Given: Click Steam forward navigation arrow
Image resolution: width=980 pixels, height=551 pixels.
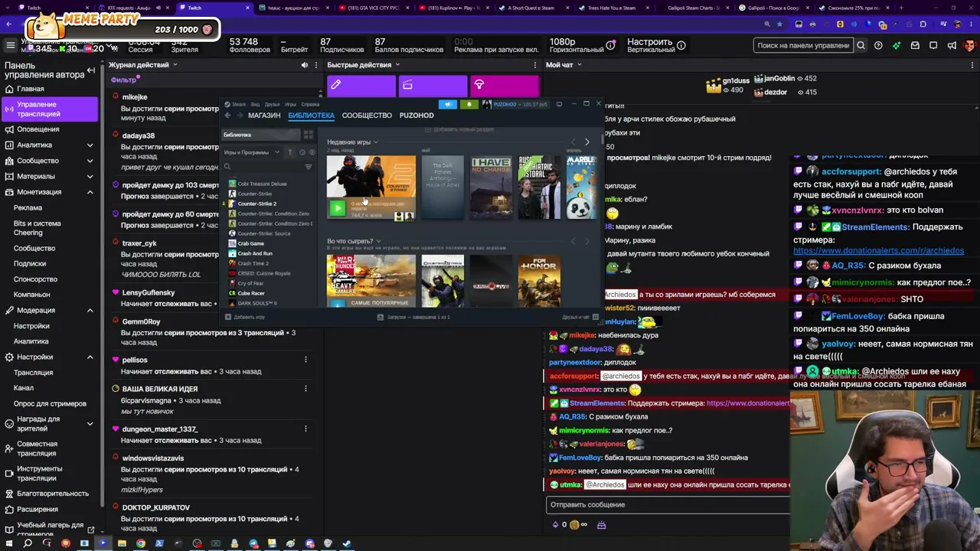Looking at the screenshot, I should point(240,116).
